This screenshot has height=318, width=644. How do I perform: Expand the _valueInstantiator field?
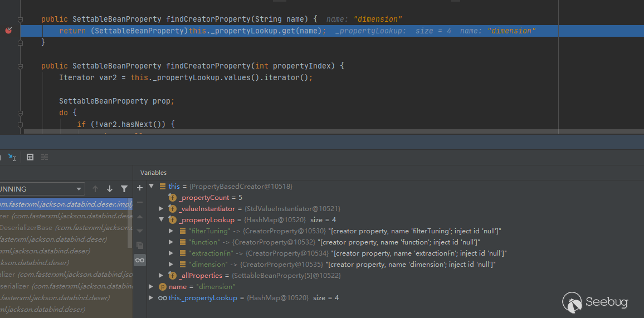point(162,209)
